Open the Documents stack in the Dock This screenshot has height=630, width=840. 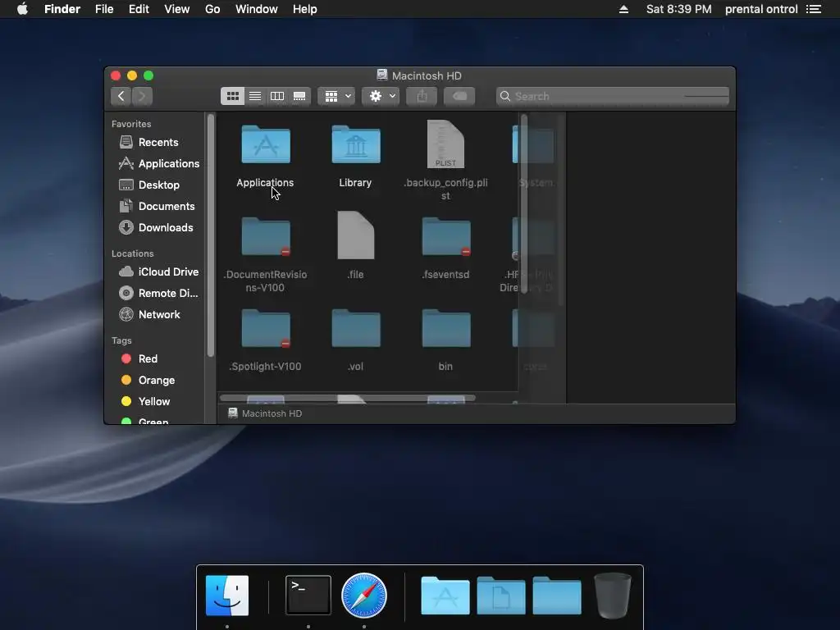[501, 596]
